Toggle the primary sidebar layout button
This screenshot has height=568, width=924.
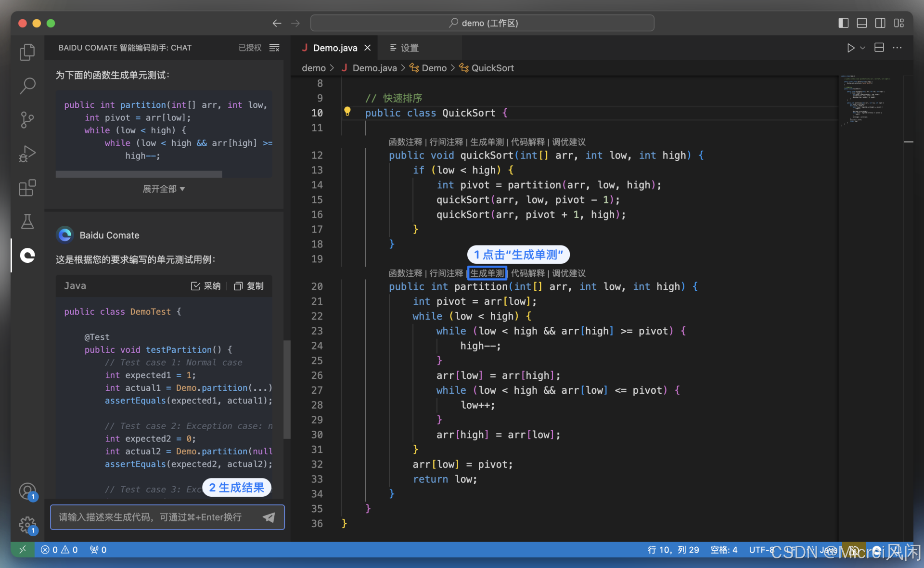[843, 23]
